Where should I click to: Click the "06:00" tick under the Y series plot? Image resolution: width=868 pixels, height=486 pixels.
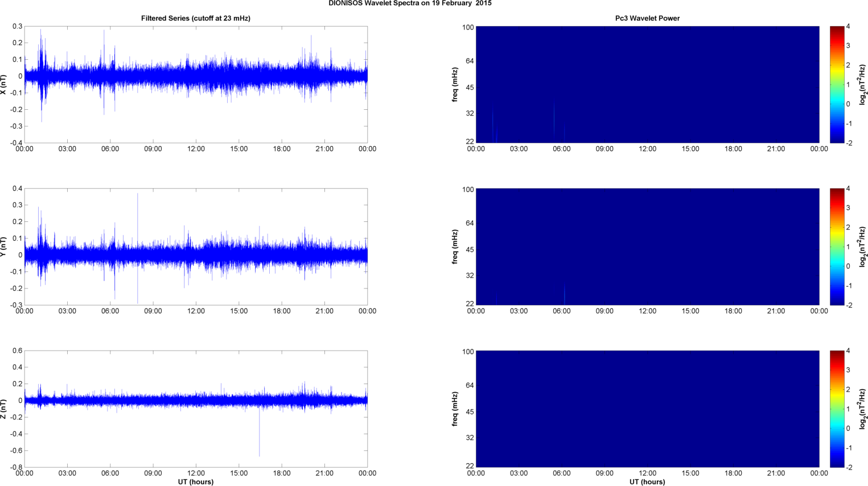click(x=110, y=311)
